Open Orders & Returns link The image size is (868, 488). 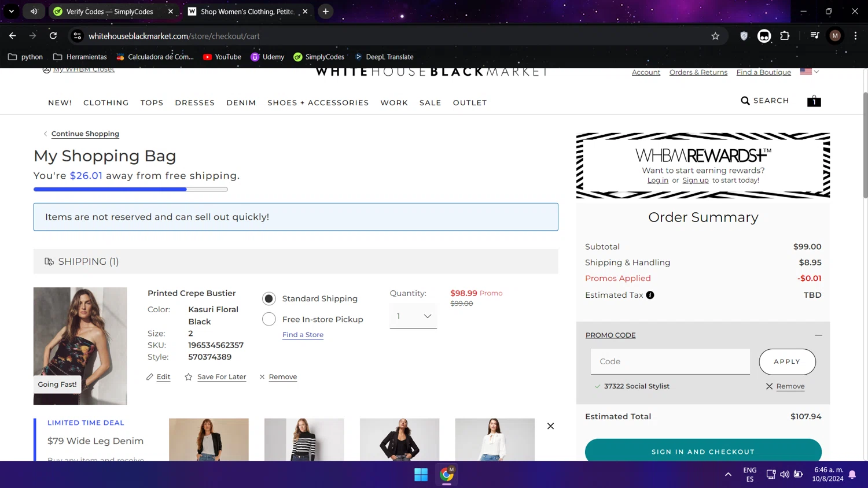[698, 72]
